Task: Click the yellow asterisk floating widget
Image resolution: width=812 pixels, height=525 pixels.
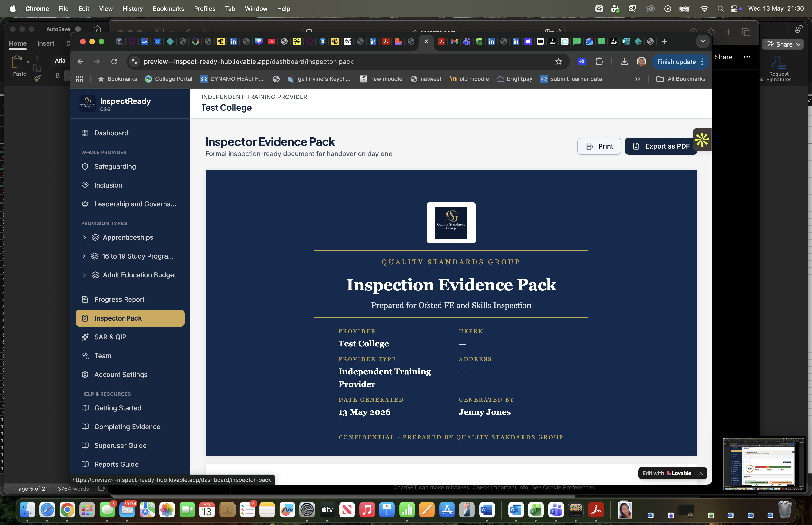Action: coord(702,139)
